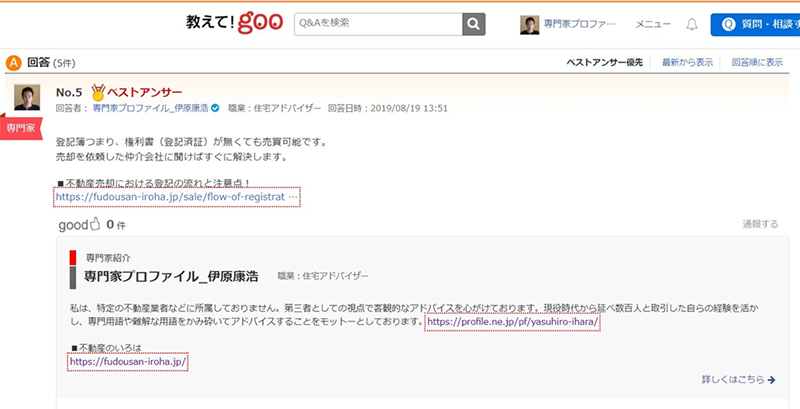
Task: Click the No.5 answer number
Action: 69,92
